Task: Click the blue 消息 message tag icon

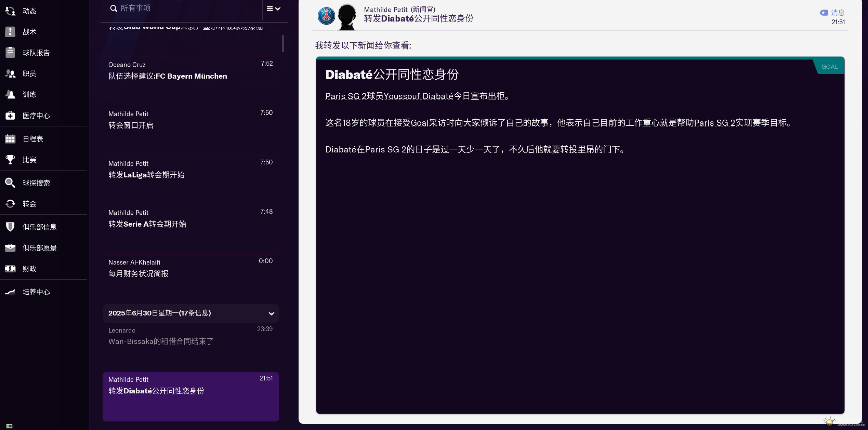Action: point(824,13)
